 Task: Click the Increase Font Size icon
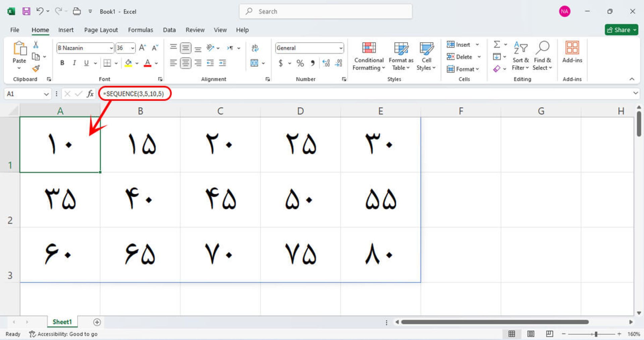142,48
